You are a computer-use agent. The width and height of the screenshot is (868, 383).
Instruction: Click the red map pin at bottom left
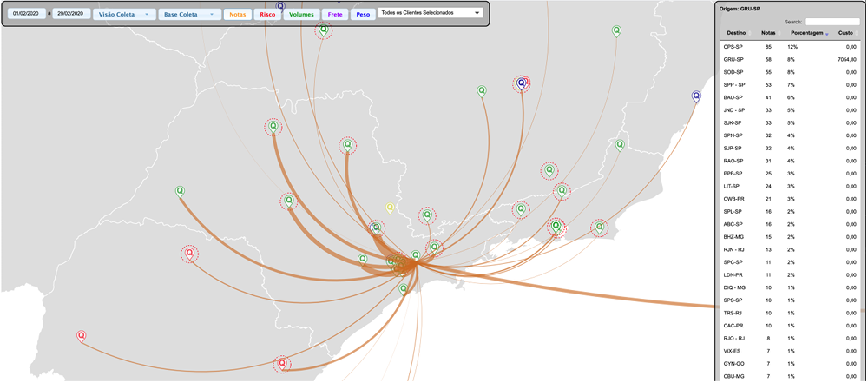(81, 335)
